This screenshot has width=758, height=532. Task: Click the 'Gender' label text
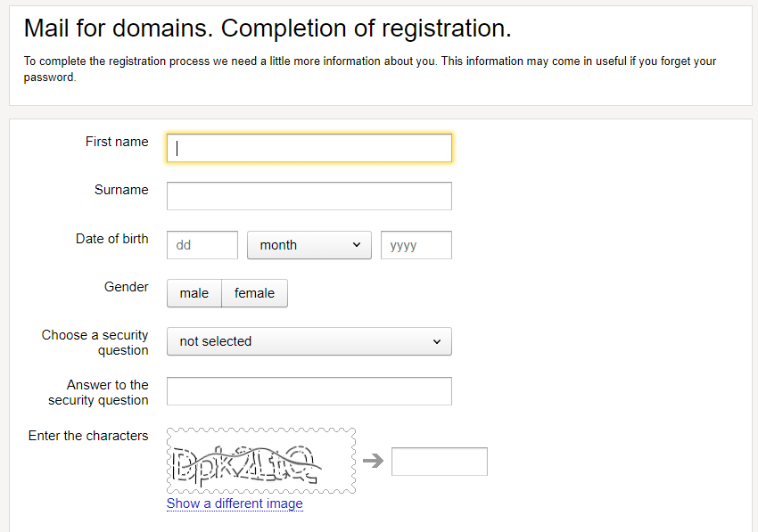127,287
